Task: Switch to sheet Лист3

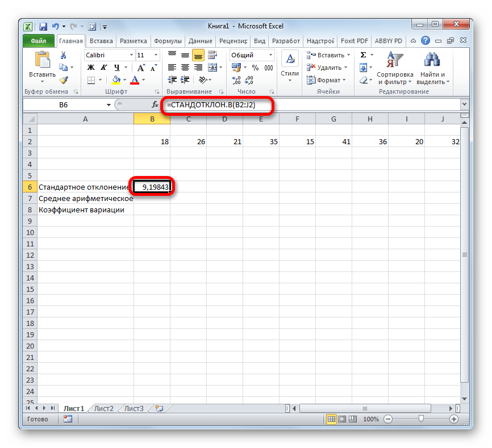Action: [134, 408]
